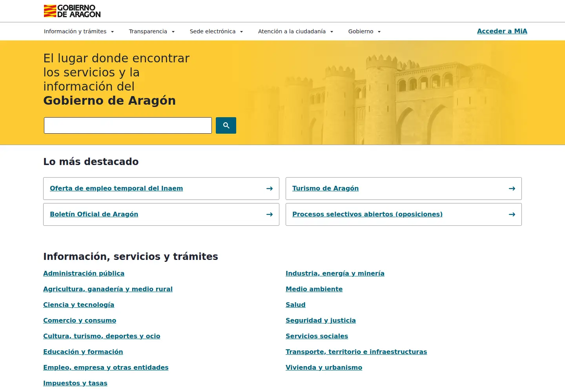Open Boletín Oficial de Aragón link

pyautogui.click(x=94, y=214)
